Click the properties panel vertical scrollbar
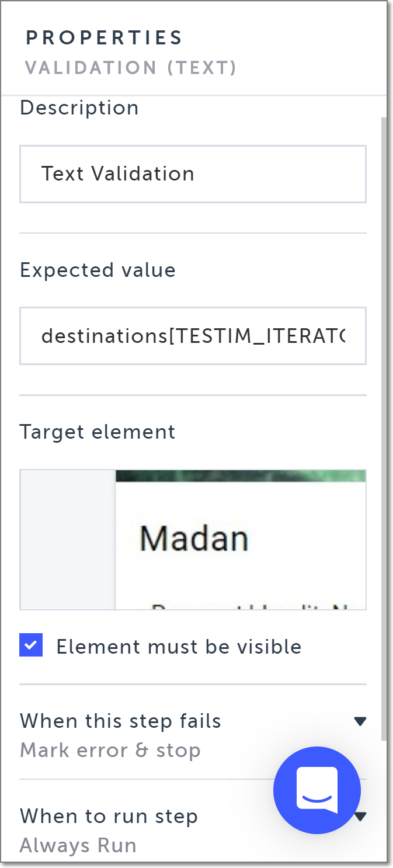 point(384,409)
